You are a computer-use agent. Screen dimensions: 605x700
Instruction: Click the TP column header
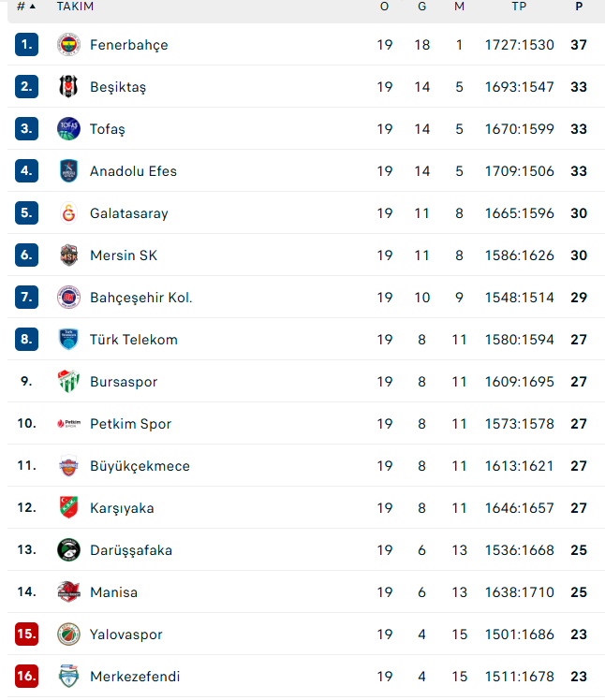(x=519, y=7)
